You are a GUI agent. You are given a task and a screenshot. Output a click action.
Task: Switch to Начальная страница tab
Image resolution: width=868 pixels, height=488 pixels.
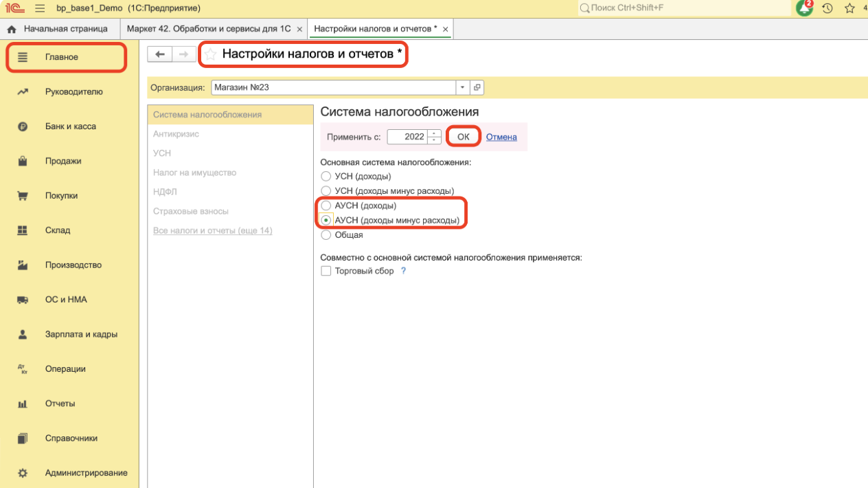tap(59, 29)
